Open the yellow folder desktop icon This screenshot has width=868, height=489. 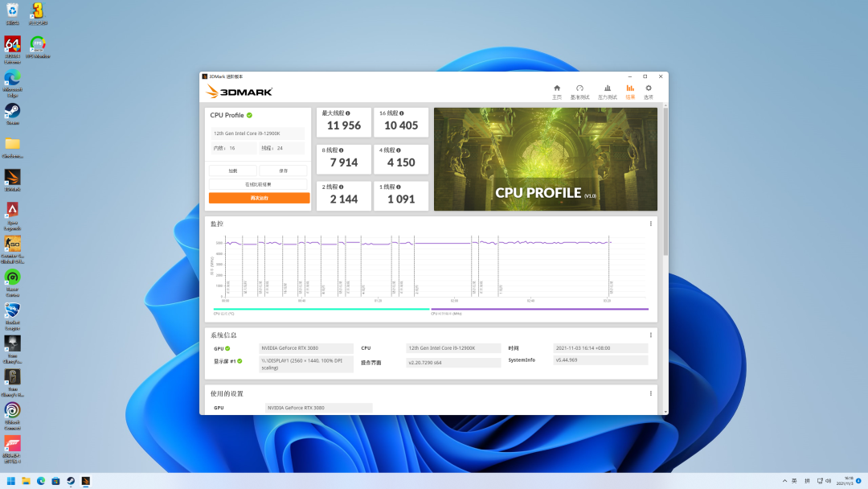point(12,147)
